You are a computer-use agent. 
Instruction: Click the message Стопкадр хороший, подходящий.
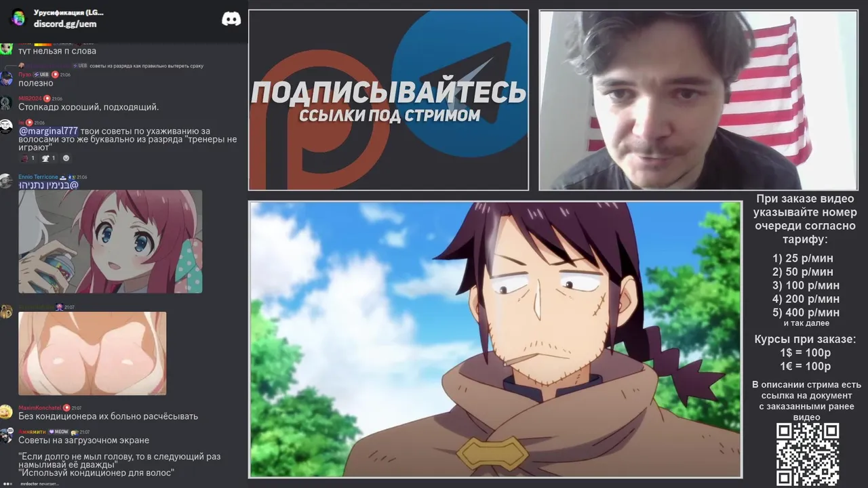click(x=89, y=107)
